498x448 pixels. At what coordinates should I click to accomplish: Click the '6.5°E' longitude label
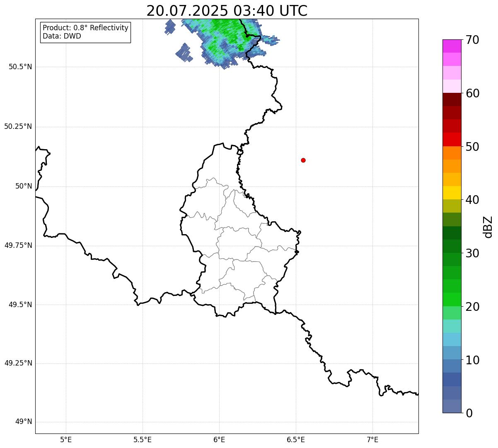coord(296,440)
